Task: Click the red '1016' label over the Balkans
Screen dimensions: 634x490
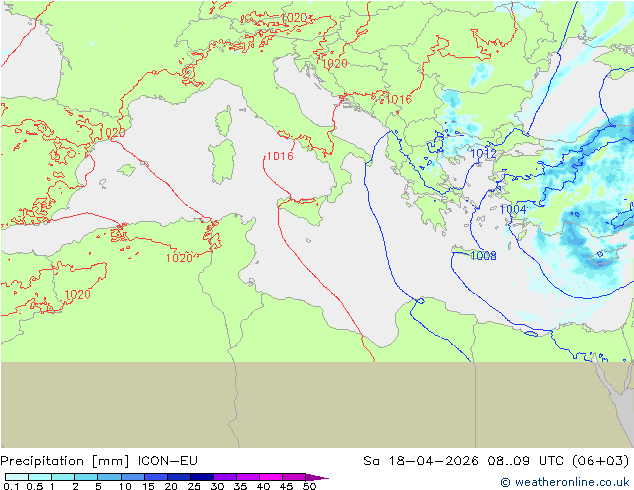Action: (x=398, y=99)
